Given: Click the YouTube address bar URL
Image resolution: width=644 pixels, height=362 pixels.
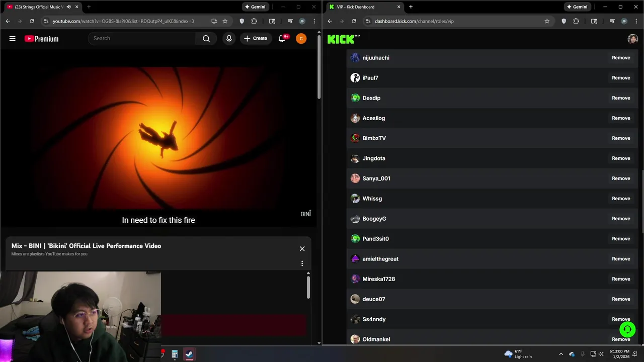Looking at the screenshot, I should 123,21.
